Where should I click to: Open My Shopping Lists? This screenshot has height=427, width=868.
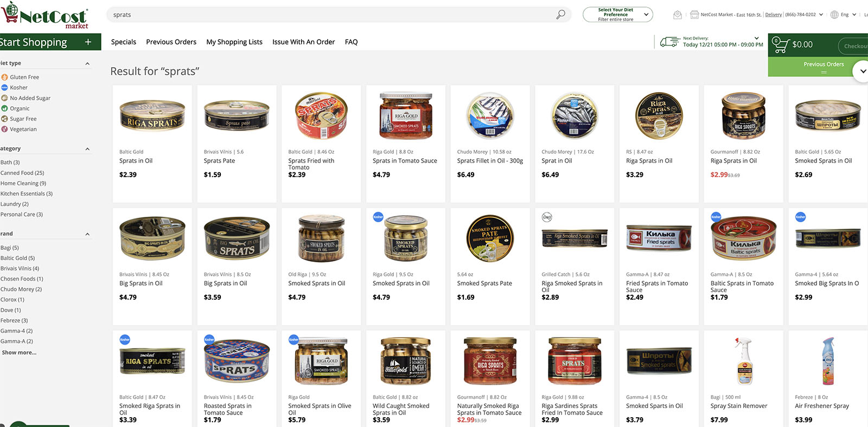point(234,42)
